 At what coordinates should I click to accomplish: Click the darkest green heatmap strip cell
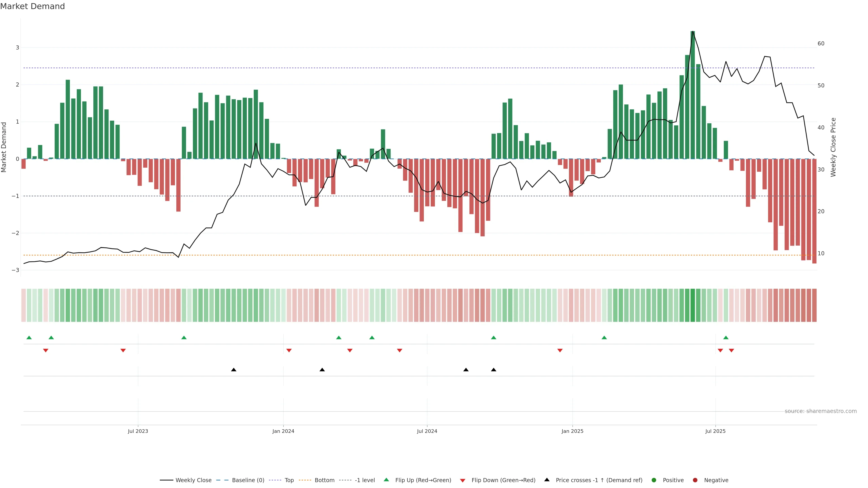(x=692, y=305)
